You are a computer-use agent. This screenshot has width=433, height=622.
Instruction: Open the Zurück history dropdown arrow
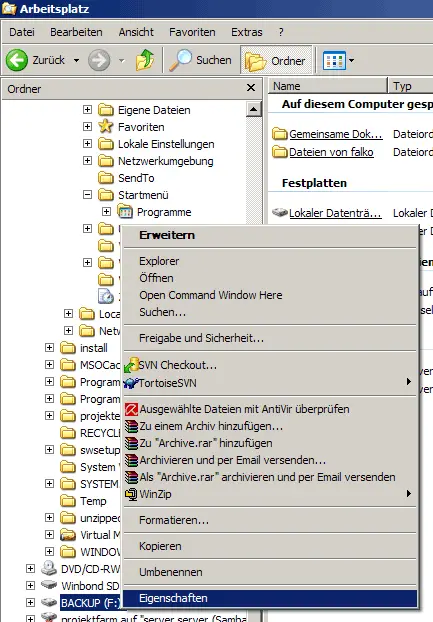click(x=76, y=61)
